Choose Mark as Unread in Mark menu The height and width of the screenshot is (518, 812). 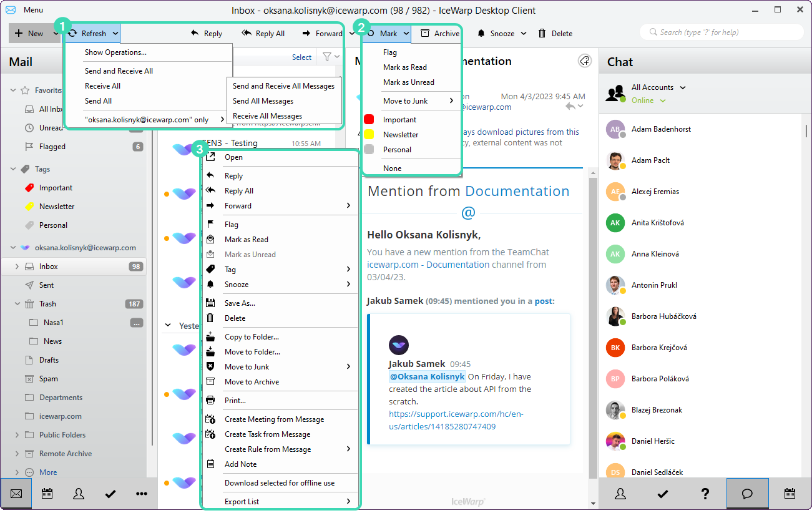[x=409, y=82]
